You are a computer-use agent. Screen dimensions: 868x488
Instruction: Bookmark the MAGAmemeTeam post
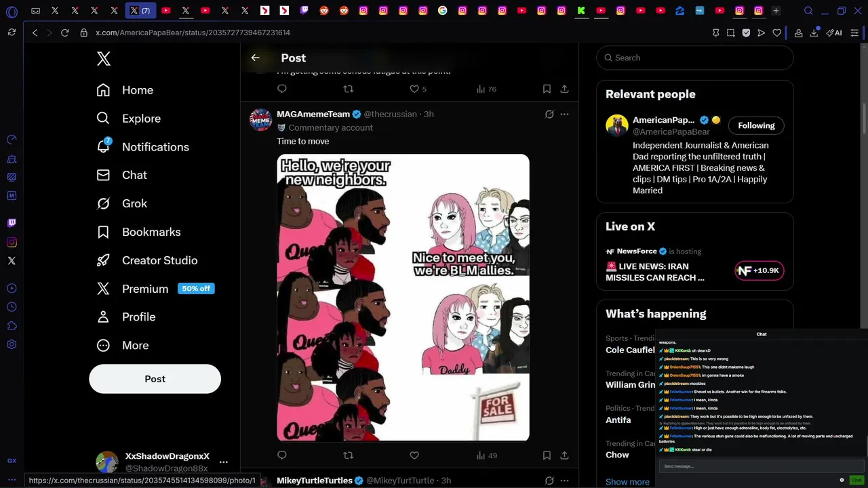[547, 455]
